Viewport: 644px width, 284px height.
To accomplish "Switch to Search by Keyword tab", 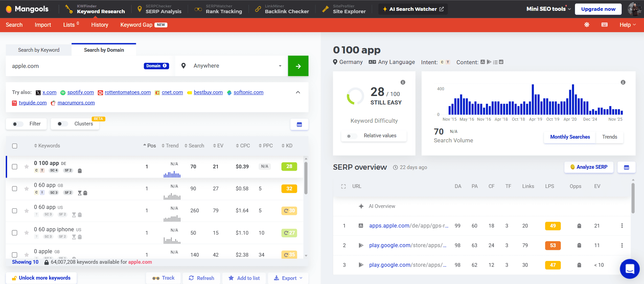I will click(x=39, y=50).
